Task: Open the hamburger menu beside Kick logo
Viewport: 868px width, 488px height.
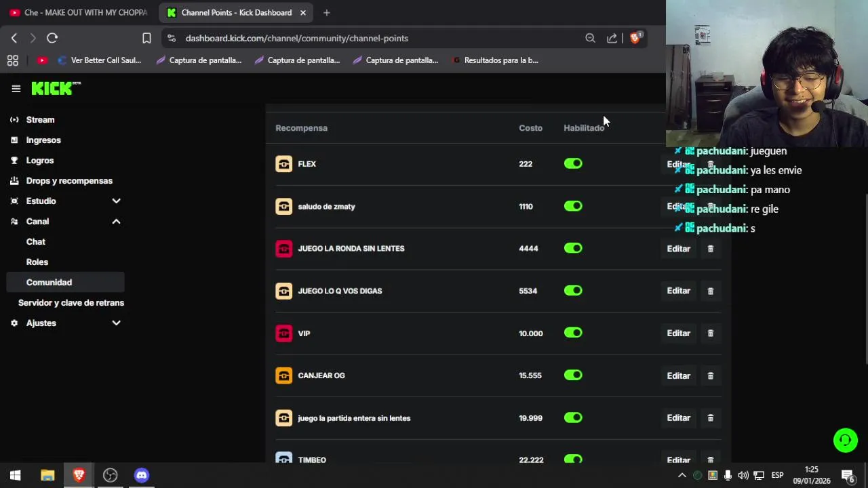Action: [16, 88]
